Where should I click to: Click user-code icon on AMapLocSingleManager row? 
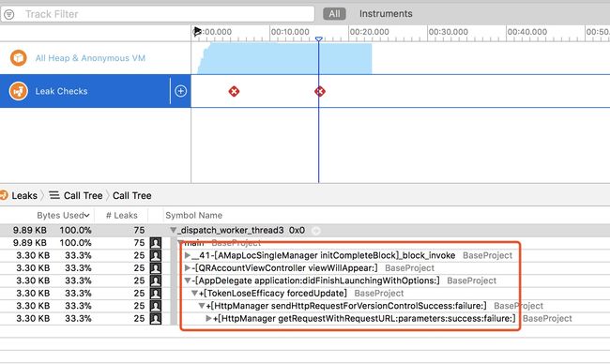(x=156, y=255)
